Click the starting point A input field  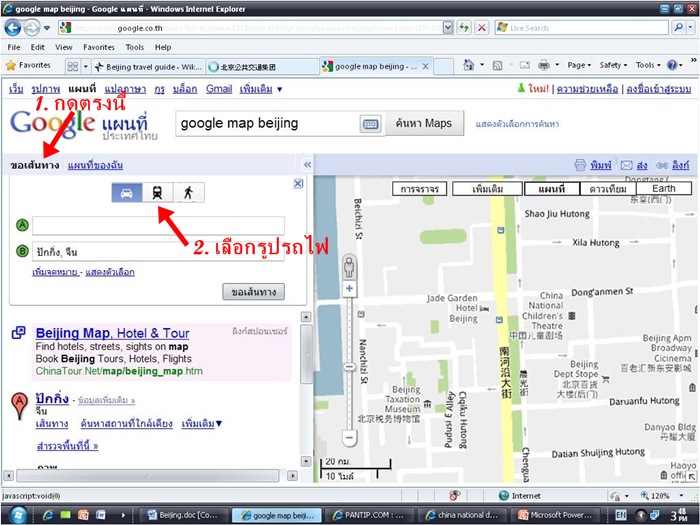pos(158,225)
